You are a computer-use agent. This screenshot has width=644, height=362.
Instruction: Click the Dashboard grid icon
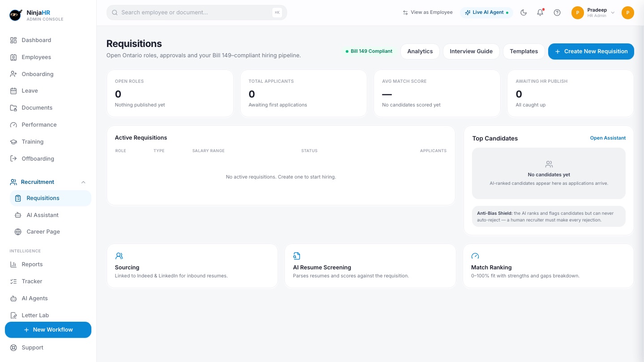(x=13, y=40)
